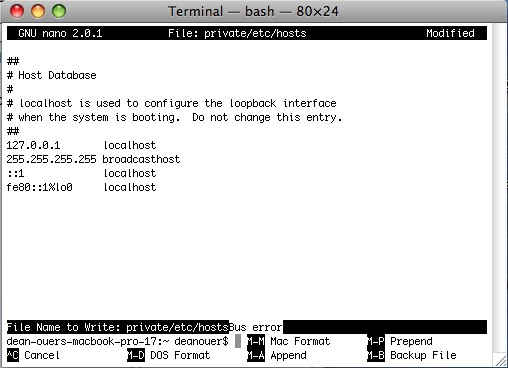508x368 pixels.
Task: Click the 'fe80::1%lo0' address
Action: 39,187
